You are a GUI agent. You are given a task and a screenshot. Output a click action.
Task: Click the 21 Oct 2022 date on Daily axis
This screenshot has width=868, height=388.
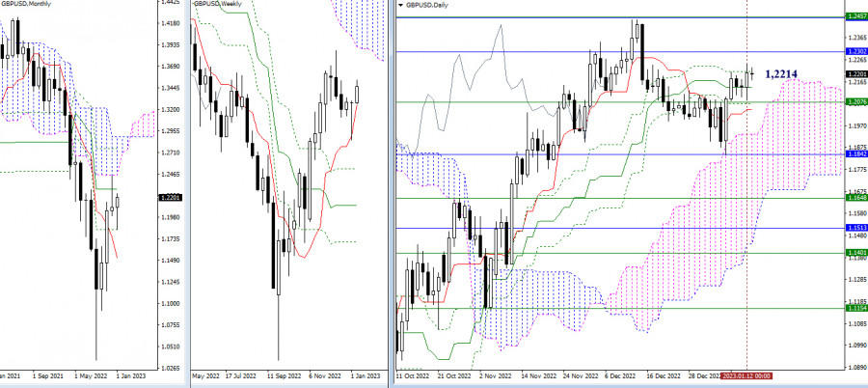[x=452, y=375]
